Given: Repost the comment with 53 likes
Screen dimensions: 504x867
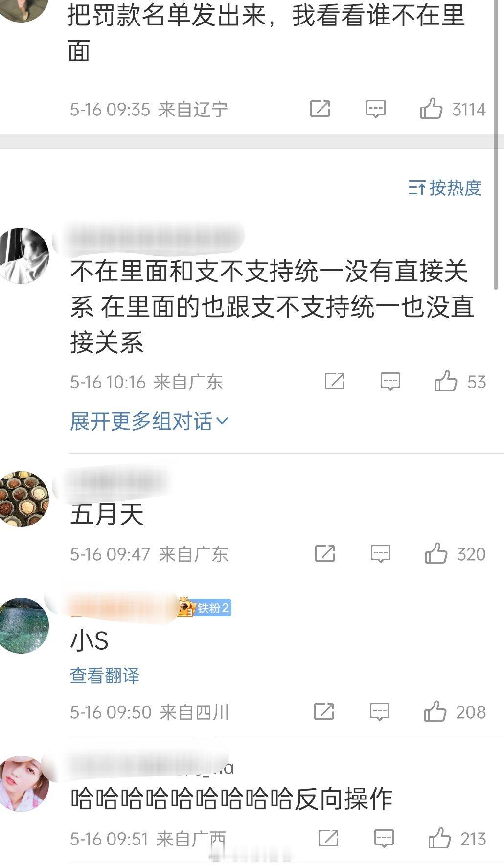Looking at the screenshot, I should [x=335, y=381].
